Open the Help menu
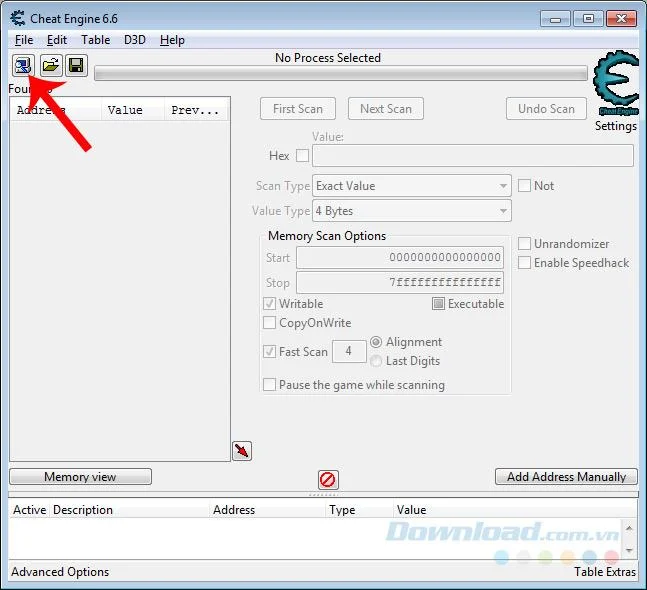This screenshot has height=590, width=647. tap(172, 40)
